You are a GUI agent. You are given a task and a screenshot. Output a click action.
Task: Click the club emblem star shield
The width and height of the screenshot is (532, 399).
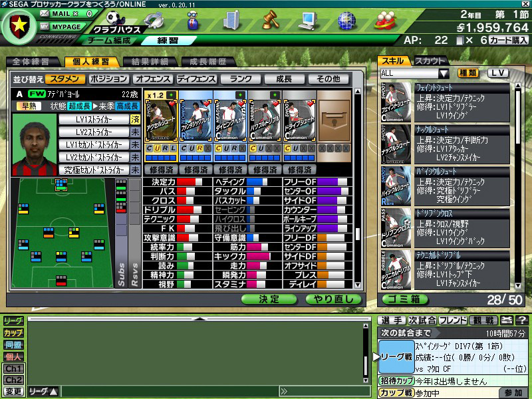[x=19, y=26]
